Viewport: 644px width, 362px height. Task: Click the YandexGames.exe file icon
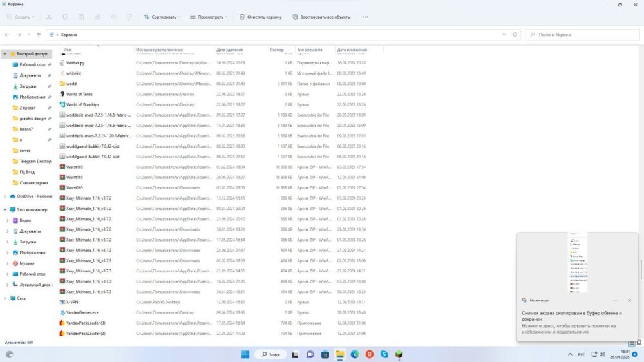62,312
